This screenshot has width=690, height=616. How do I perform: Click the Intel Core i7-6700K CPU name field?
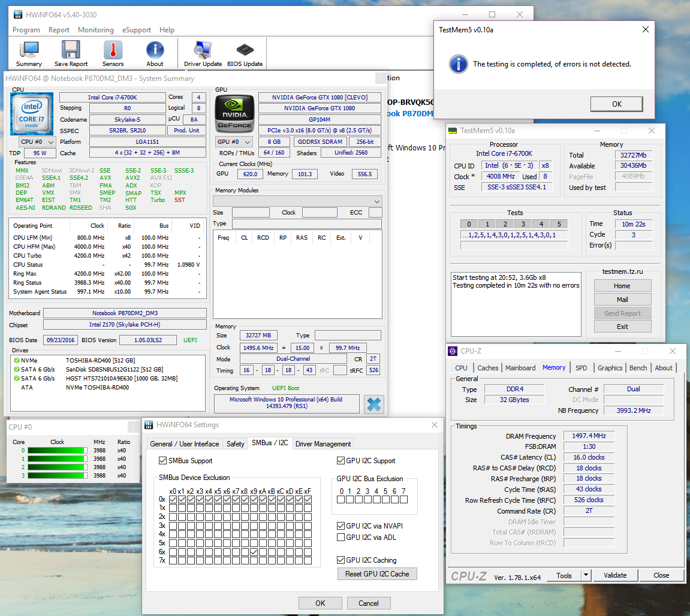[x=112, y=97]
